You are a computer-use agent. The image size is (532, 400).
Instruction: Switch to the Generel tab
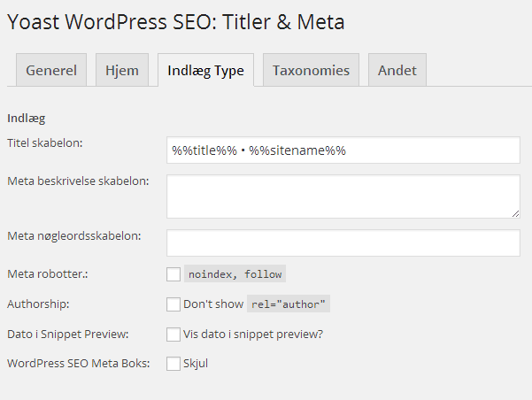(51, 70)
